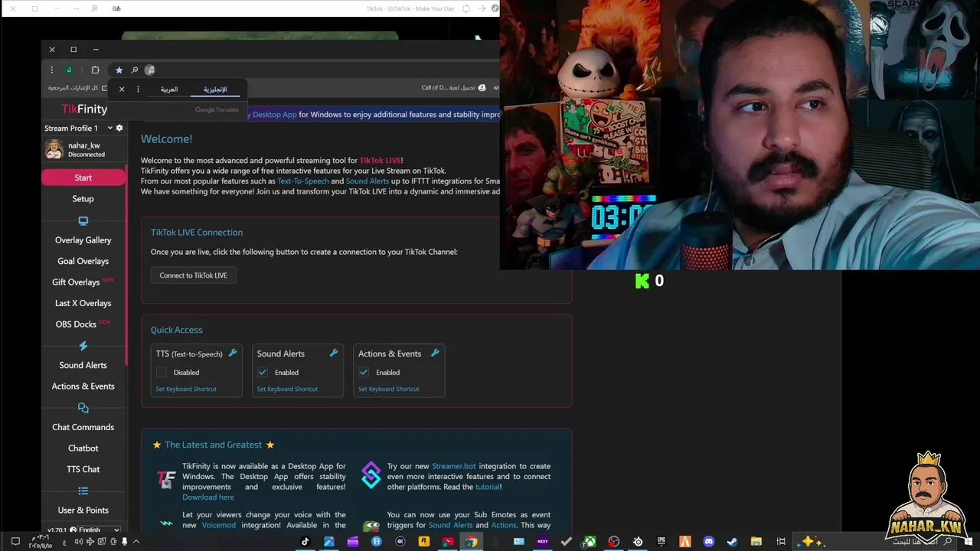The height and width of the screenshot is (551, 980).
Task: Click the Download here link
Action: (x=208, y=497)
